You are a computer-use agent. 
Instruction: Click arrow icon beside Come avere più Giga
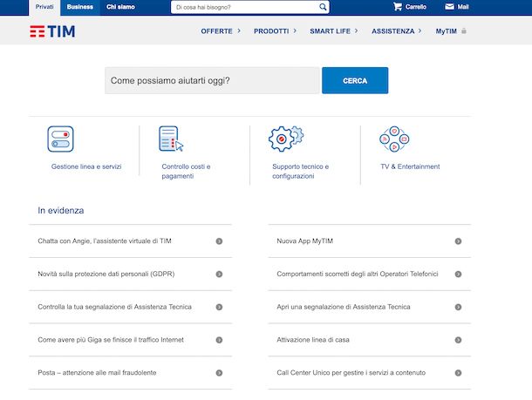(219, 340)
